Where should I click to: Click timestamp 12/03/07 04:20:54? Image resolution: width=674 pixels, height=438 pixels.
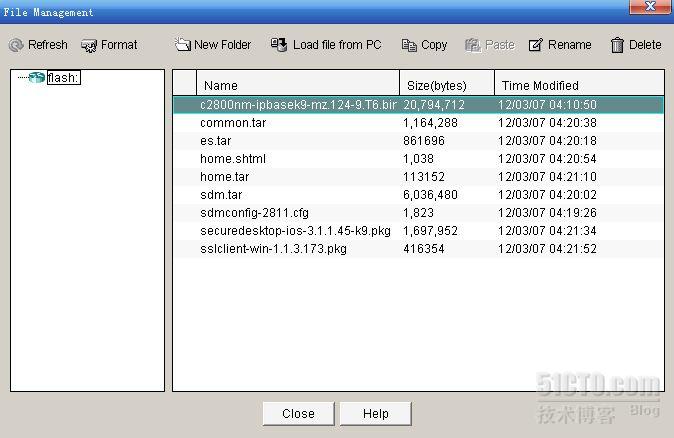click(547, 159)
